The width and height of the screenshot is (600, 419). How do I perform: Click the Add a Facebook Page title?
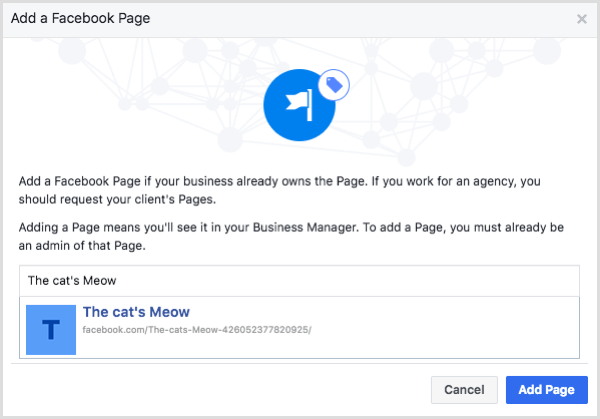pyautogui.click(x=80, y=18)
